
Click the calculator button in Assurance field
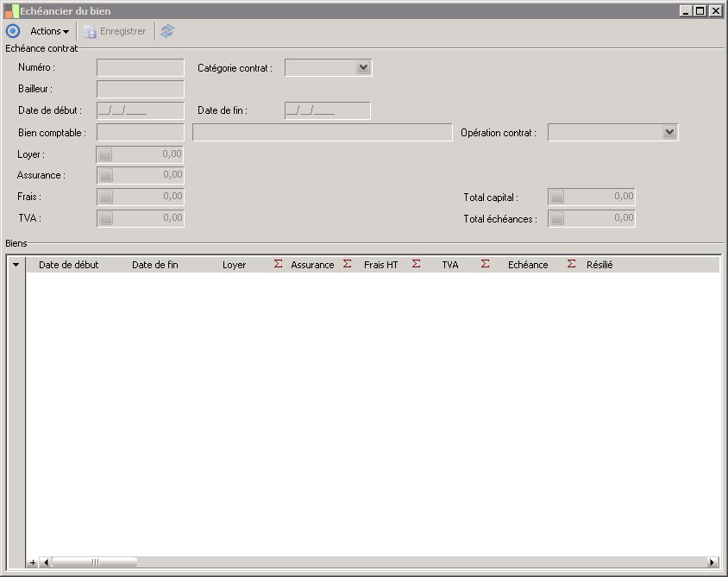click(106, 175)
